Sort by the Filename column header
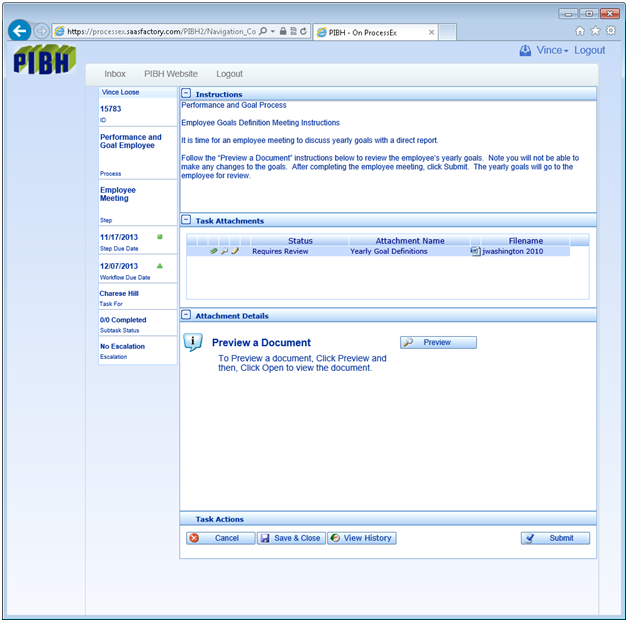This screenshot has width=628, height=622. point(525,241)
